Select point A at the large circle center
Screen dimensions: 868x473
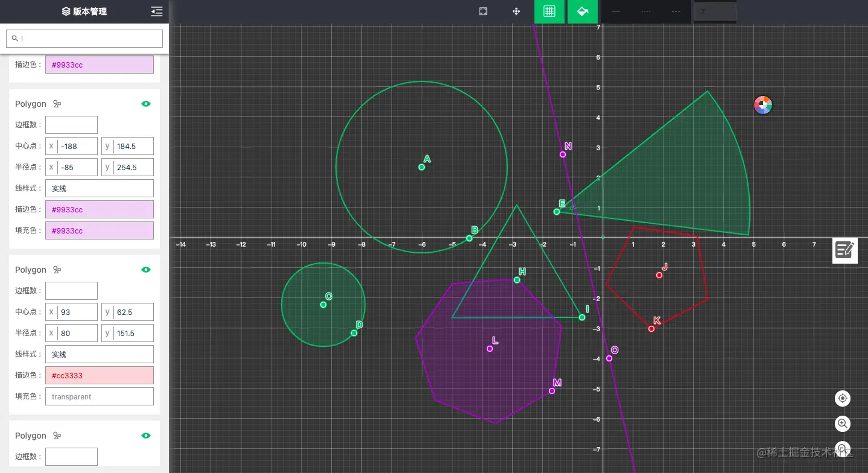click(x=422, y=167)
